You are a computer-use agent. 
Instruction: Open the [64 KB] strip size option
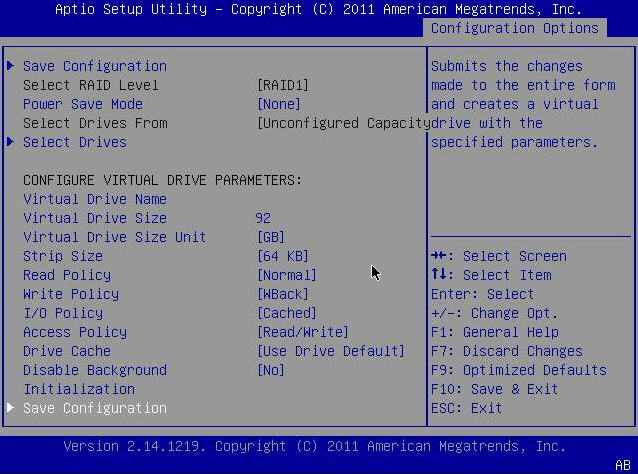283,256
